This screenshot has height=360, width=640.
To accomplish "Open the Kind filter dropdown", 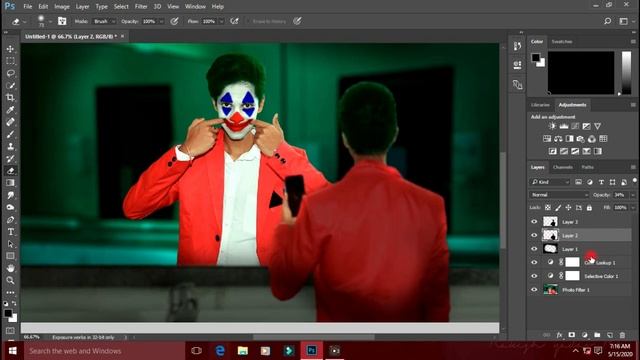I will click(x=550, y=182).
